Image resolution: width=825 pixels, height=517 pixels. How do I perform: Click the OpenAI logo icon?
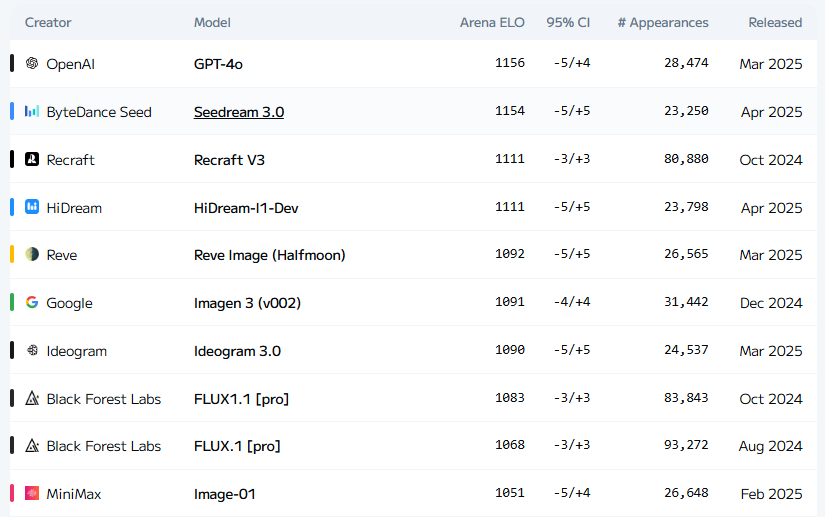(32, 63)
